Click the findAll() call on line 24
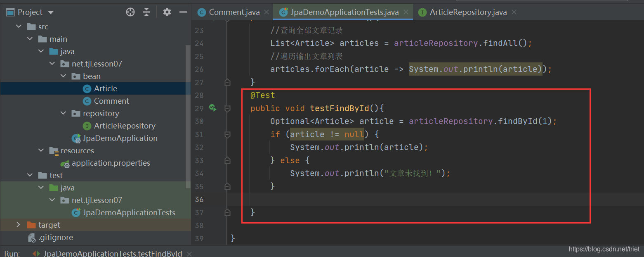The width and height of the screenshot is (644, 257). pyautogui.click(x=505, y=43)
